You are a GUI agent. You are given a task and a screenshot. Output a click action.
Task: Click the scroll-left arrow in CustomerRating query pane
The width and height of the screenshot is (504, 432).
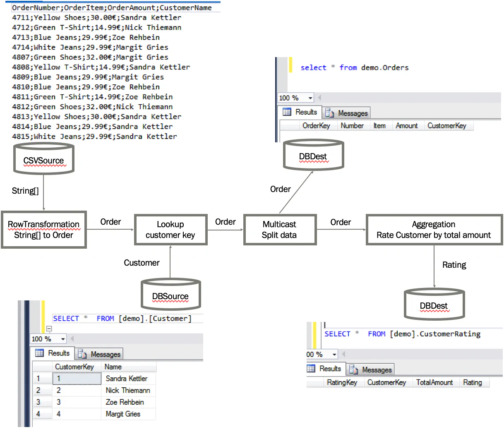(343, 354)
